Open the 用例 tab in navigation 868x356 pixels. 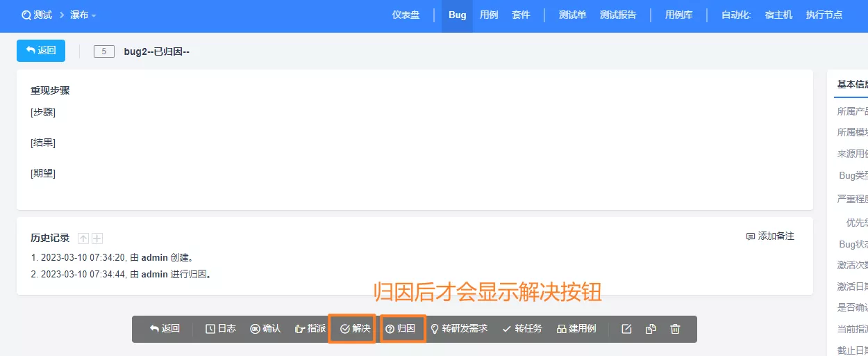click(x=489, y=15)
